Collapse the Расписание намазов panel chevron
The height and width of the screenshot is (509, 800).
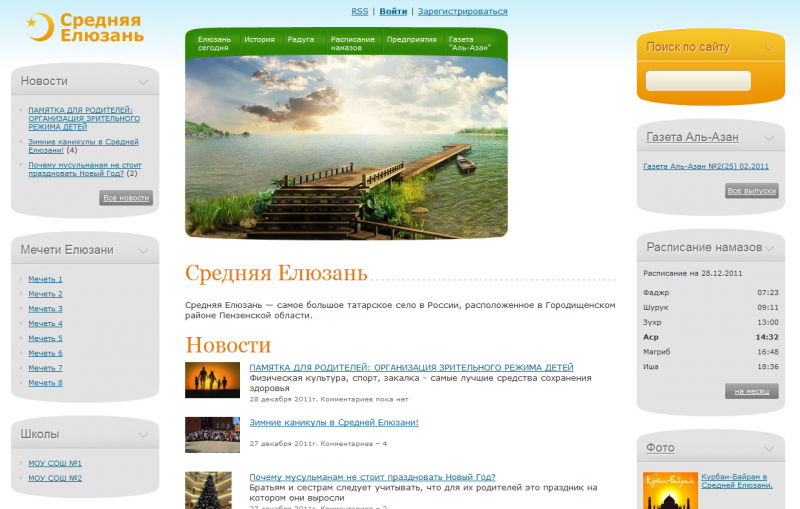point(769,248)
